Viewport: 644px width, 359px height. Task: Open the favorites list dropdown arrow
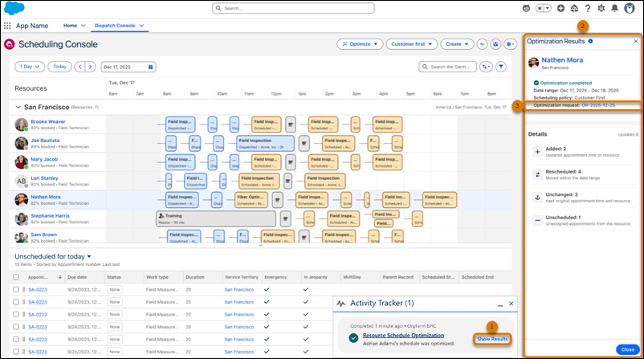pyautogui.click(x=548, y=8)
